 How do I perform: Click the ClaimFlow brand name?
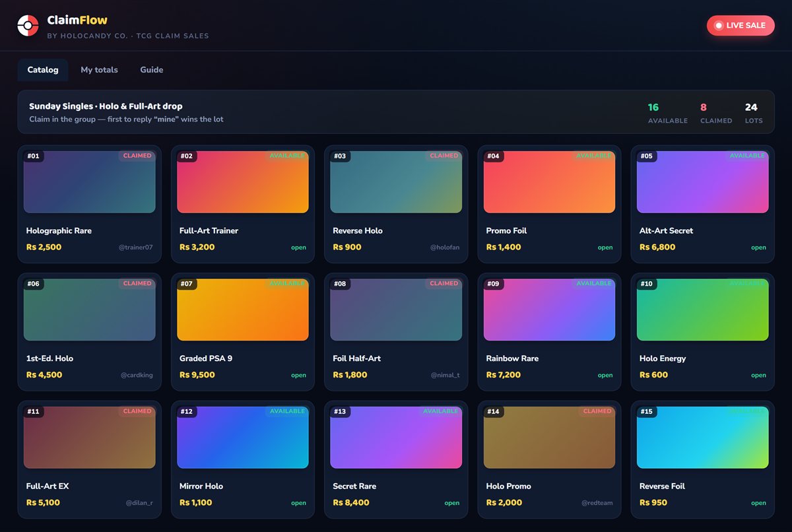pos(77,20)
